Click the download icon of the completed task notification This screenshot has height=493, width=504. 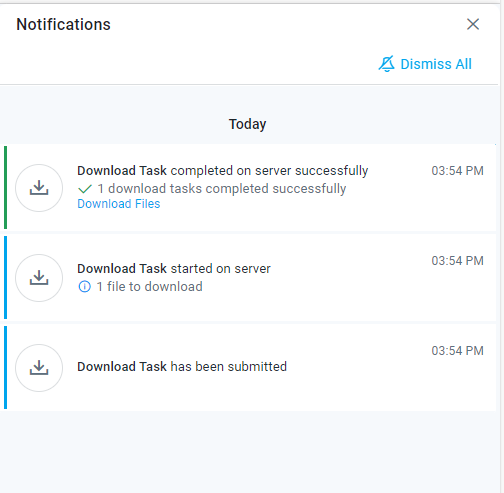(x=39, y=188)
